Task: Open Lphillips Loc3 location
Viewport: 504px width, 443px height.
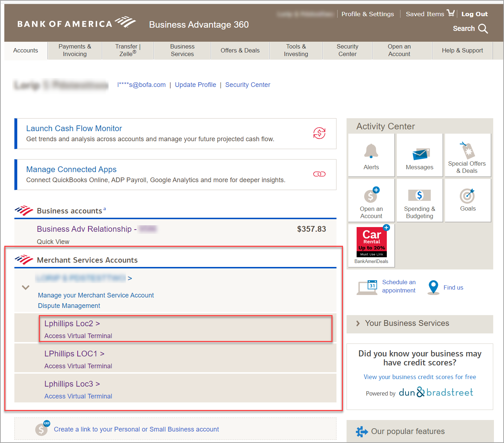Action: click(72, 384)
